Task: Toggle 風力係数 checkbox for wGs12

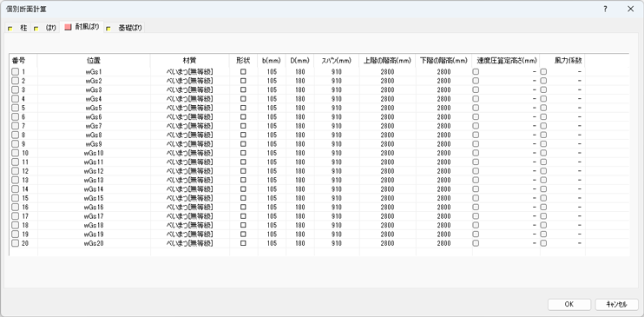Action: click(x=543, y=171)
